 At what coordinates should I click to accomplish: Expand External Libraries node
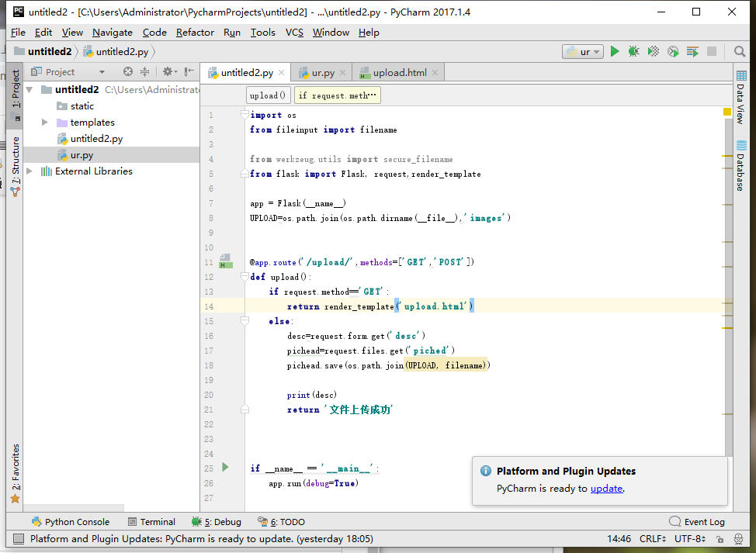point(29,171)
